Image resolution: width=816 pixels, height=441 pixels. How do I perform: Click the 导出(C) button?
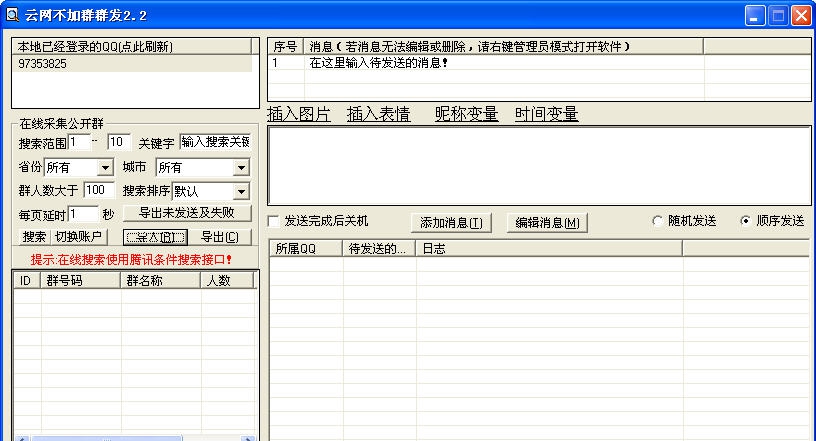220,237
